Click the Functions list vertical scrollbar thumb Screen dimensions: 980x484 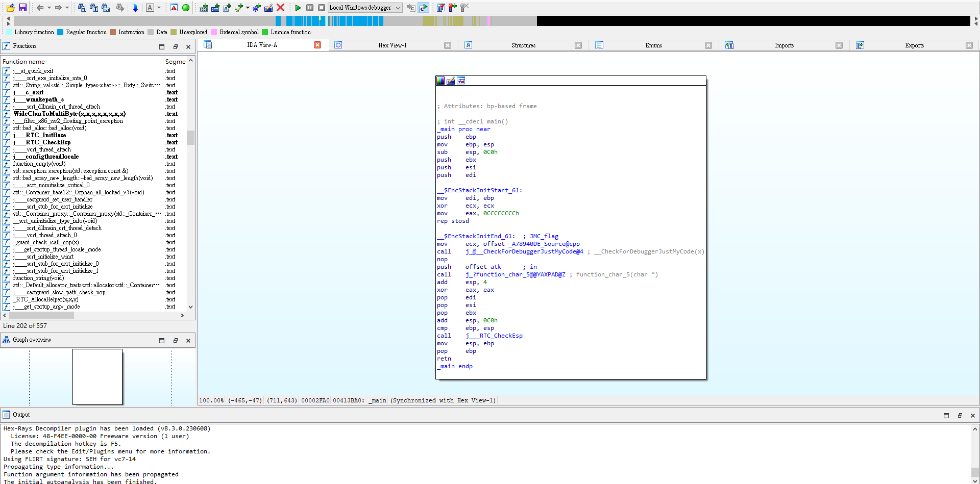click(x=190, y=138)
